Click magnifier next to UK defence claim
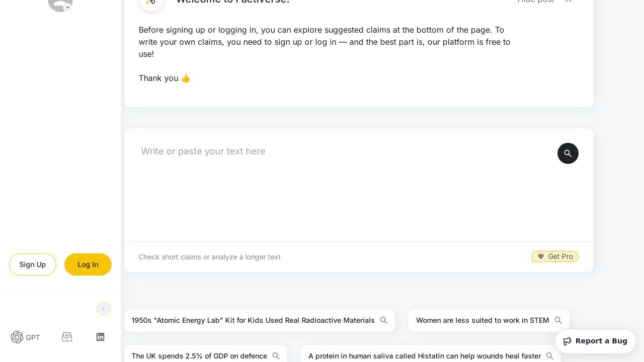Screen dimensions: 644x362 276,356
